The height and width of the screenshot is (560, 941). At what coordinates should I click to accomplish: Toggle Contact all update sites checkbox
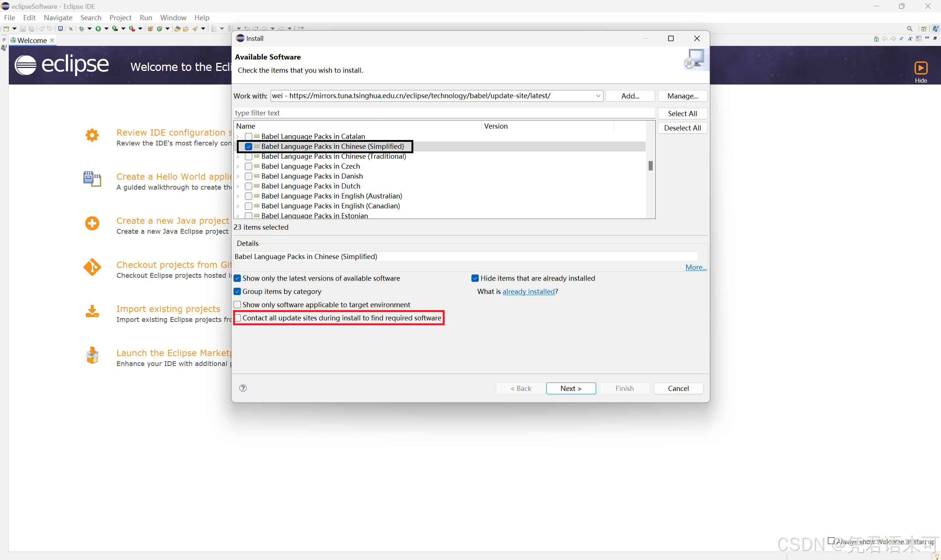tap(238, 317)
